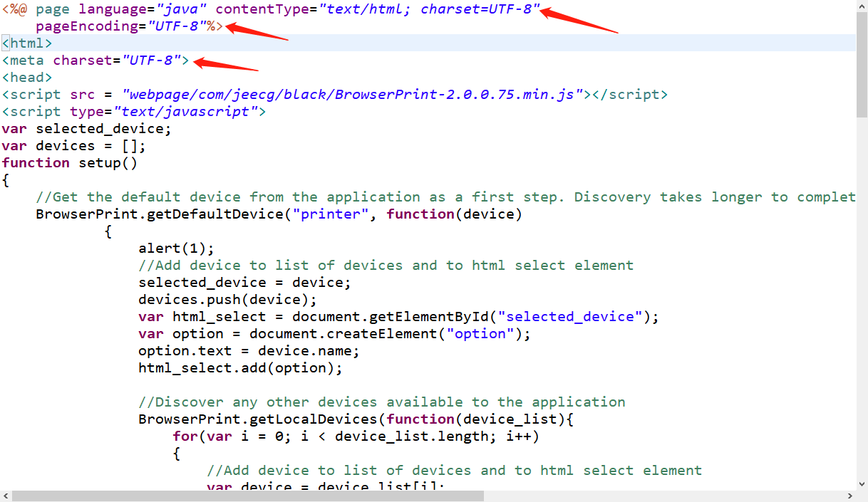The height and width of the screenshot is (502, 868).
Task: Click the meta charset="UTF-8" line
Action: click(95, 61)
